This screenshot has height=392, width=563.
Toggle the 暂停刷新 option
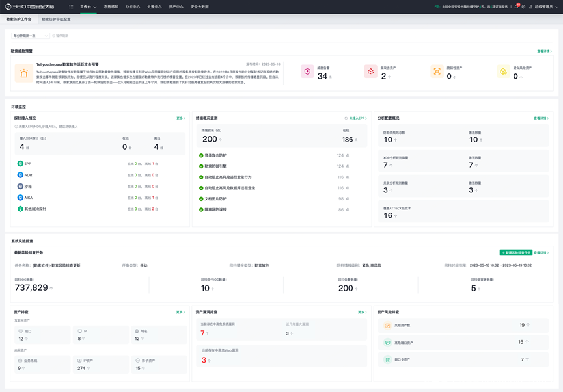pyautogui.click(x=60, y=36)
